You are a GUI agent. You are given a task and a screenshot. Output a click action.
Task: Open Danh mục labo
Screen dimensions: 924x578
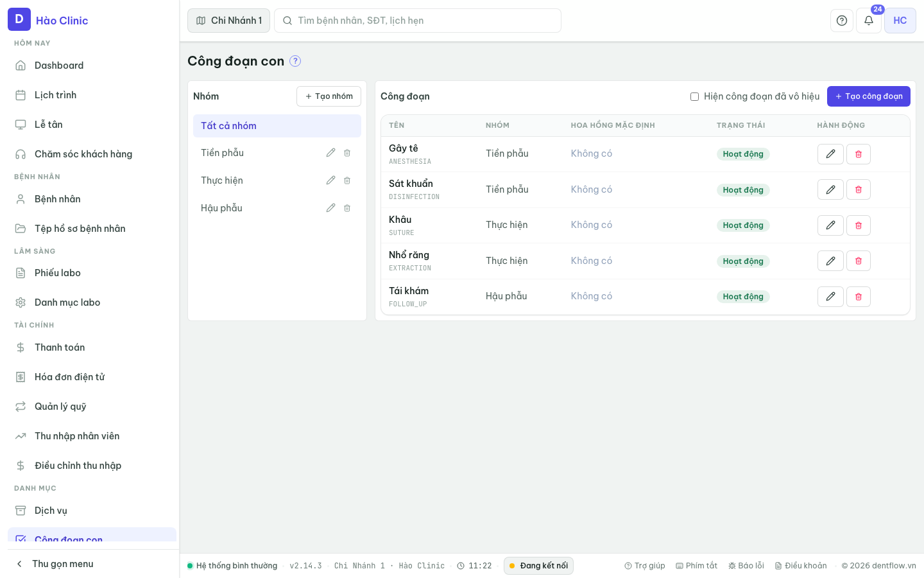pyautogui.click(x=92, y=302)
